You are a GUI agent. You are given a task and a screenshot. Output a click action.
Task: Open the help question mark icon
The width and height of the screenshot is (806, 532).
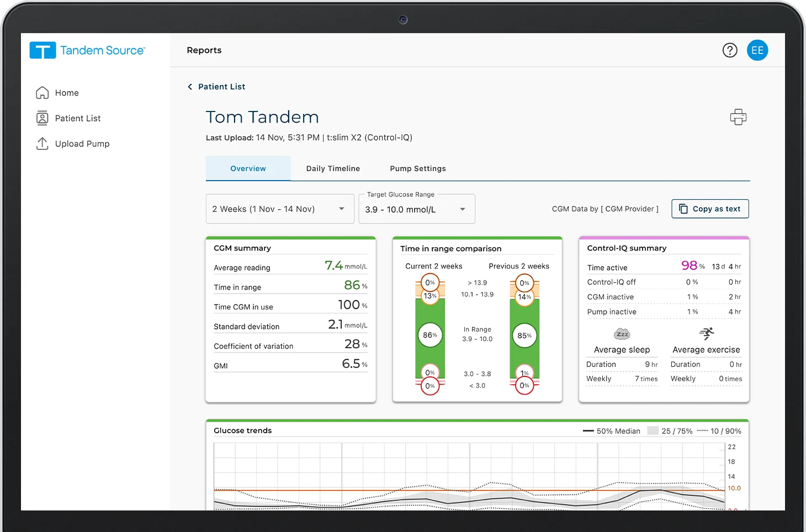[730, 50]
